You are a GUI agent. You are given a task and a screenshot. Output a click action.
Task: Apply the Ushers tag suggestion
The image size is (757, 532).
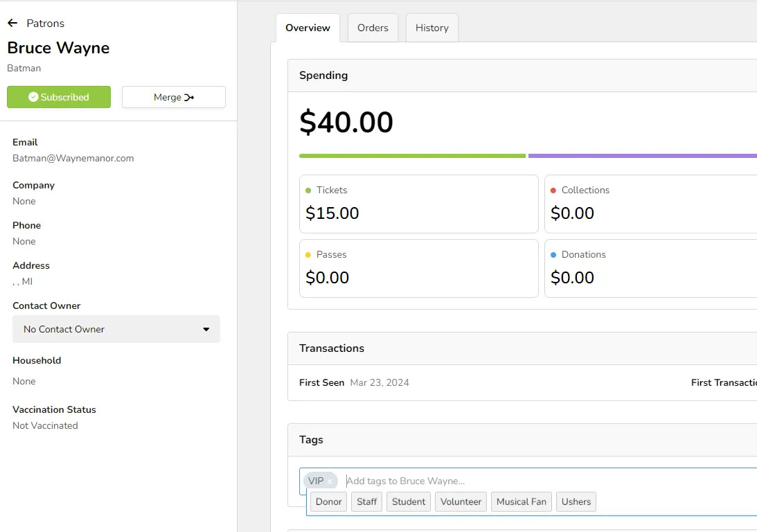pos(576,502)
